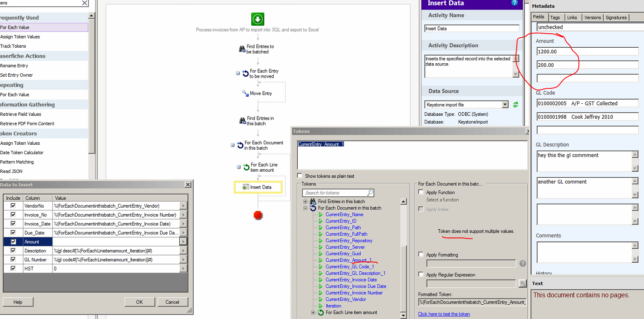Select the Move Entry activity icon

pos(245,93)
